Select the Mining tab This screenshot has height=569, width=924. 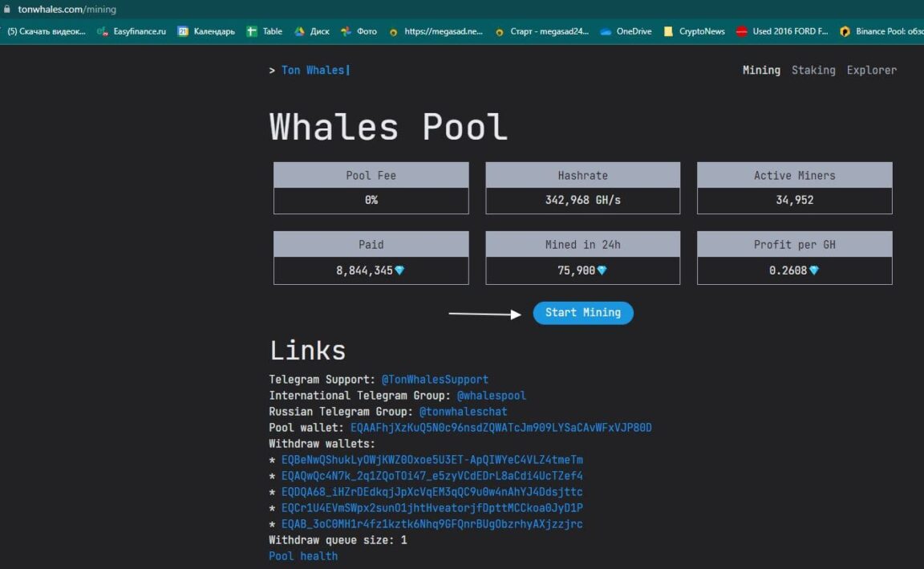(x=761, y=70)
